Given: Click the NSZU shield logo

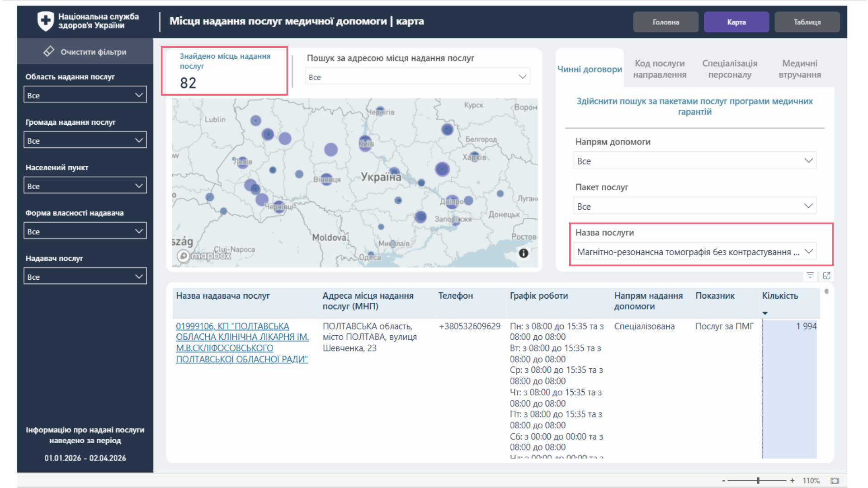Looking at the screenshot, I should [x=45, y=21].
